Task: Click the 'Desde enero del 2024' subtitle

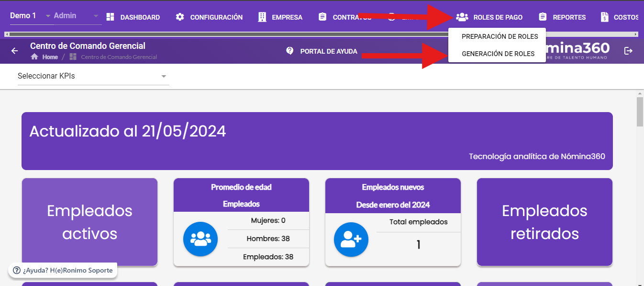Action: [x=393, y=205]
